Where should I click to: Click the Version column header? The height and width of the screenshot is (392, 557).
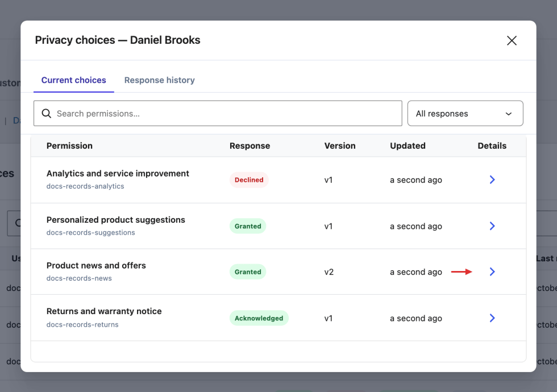pyautogui.click(x=340, y=145)
